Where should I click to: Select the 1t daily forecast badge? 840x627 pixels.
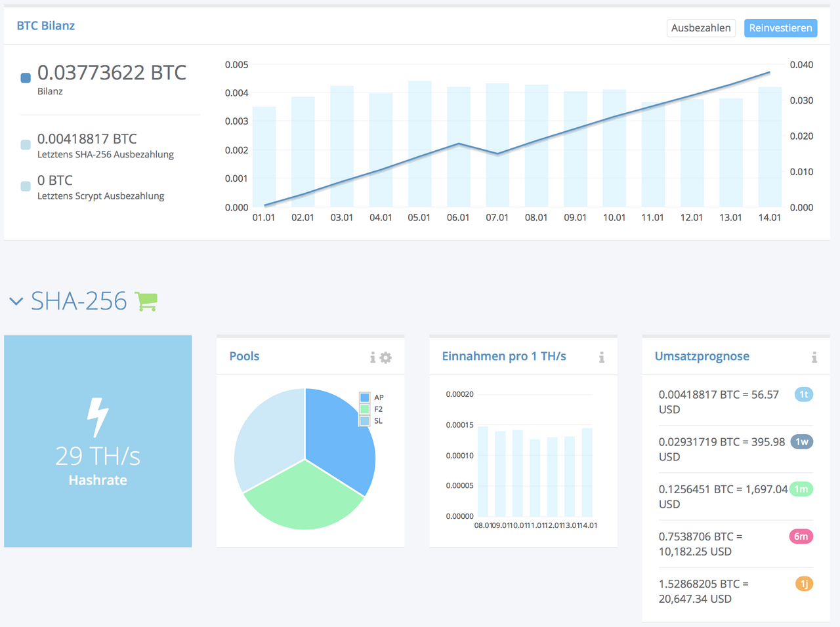pyautogui.click(x=803, y=394)
